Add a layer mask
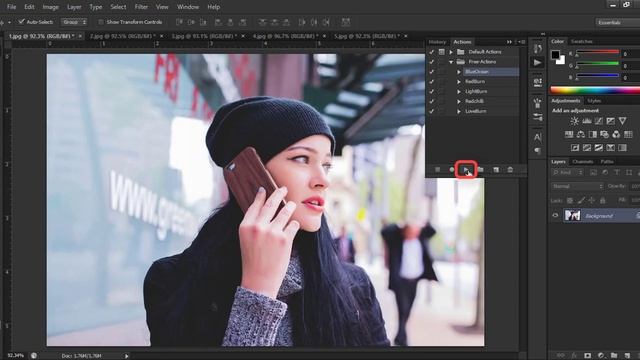Viewport: 640px width, 360px height. coord(587,356)
